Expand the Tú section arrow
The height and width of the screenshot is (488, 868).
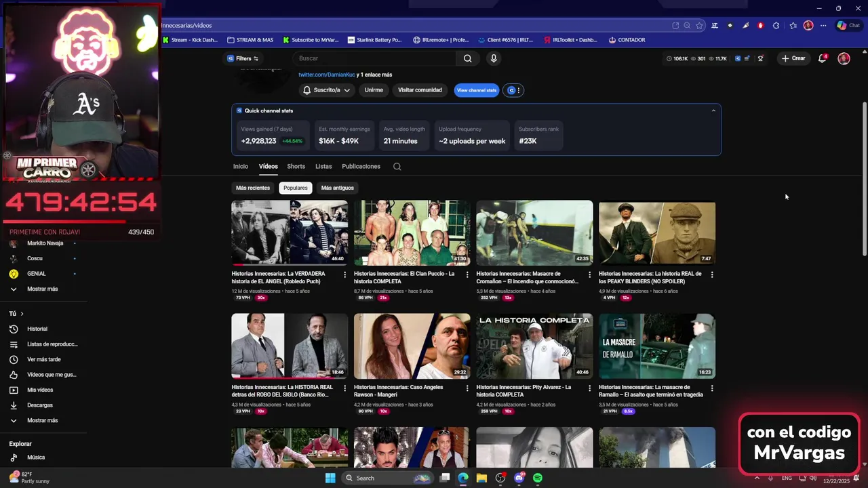coord(22,314)
